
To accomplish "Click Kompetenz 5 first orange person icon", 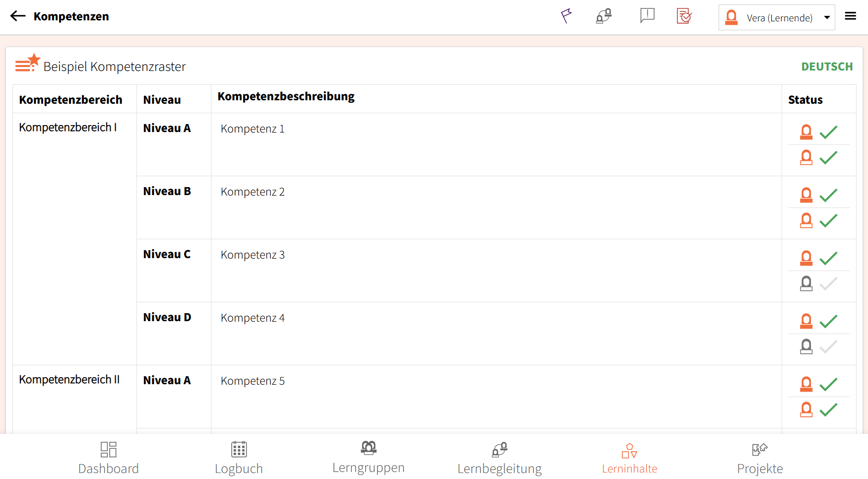I will click(806, 384).
